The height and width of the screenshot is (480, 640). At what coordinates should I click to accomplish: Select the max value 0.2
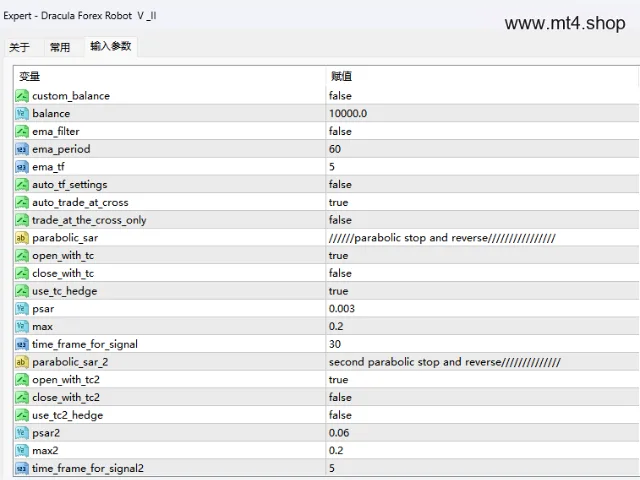click(336, 327)
